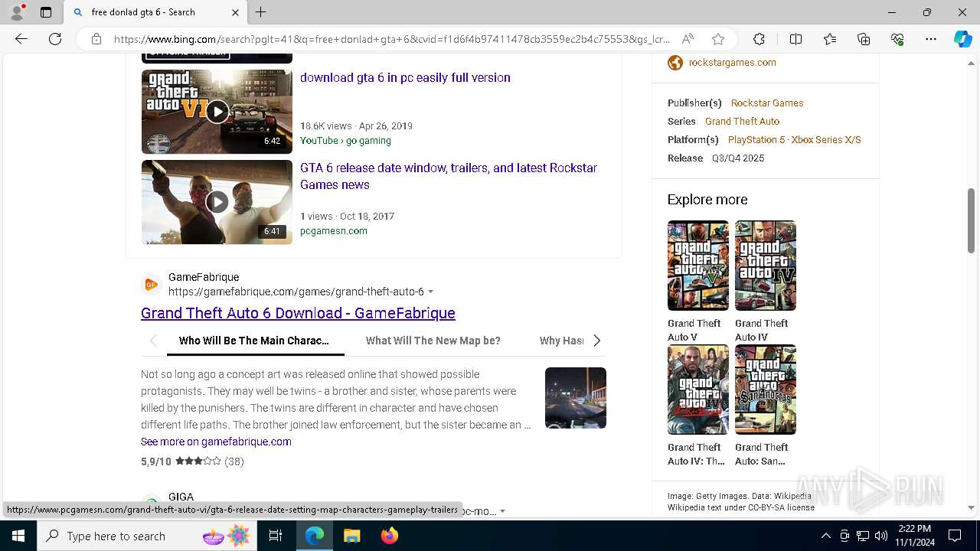Open 'download gta 6 in pc easily full version' link

pos(405,77)
